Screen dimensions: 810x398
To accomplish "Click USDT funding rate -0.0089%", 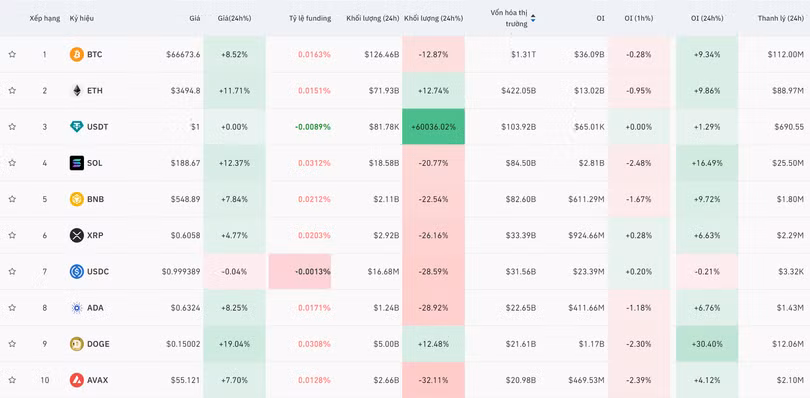I will pyautogui.click(x=313, y=127).
